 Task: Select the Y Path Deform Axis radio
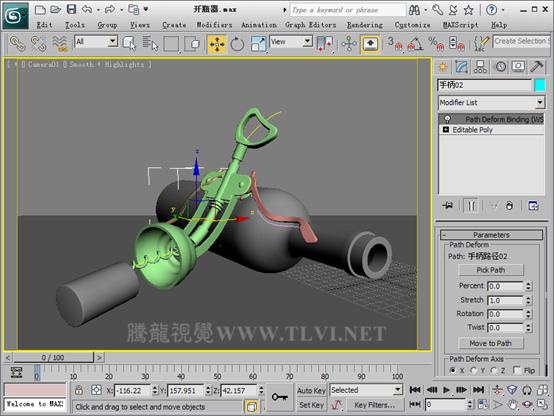coord(473,370)
